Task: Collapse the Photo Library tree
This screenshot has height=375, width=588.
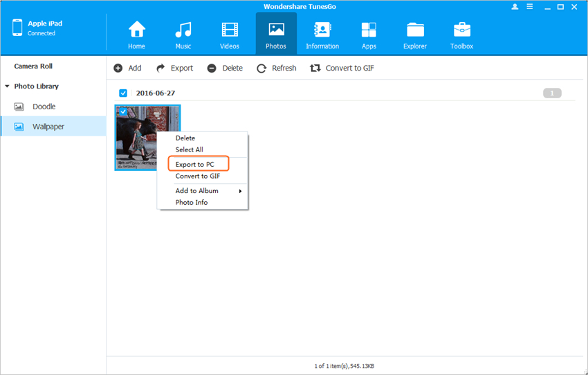Action: point(7,86)
